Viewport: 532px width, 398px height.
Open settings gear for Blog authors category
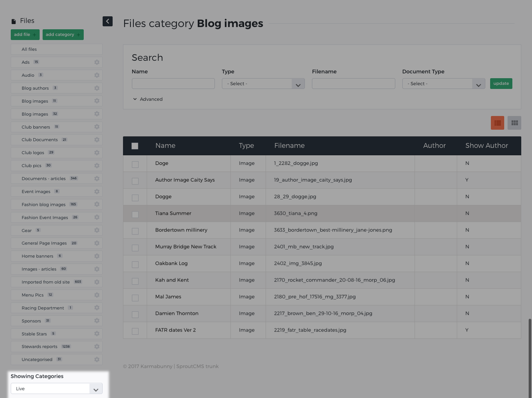pyautogui.click(x=97, y=88)
